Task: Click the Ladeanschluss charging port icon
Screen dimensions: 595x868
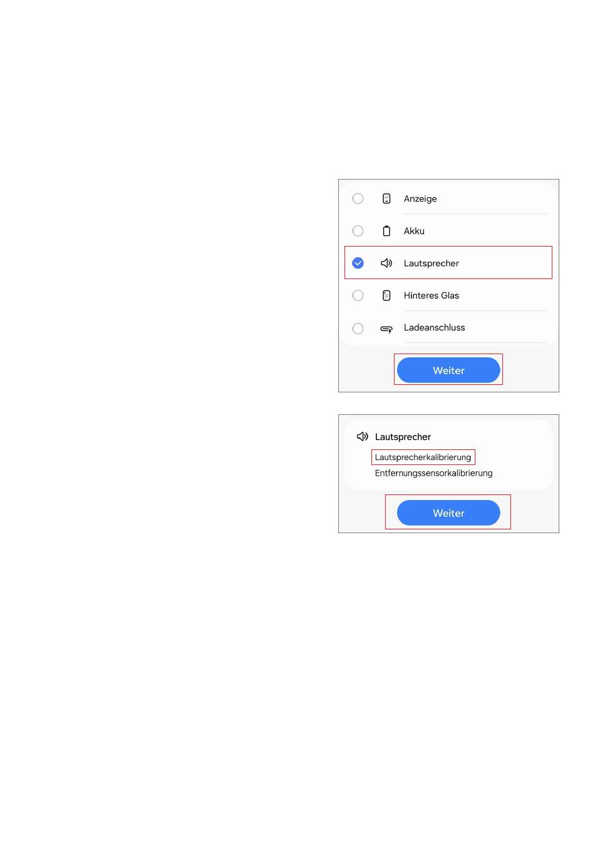Action: click(x=386, y=329)
